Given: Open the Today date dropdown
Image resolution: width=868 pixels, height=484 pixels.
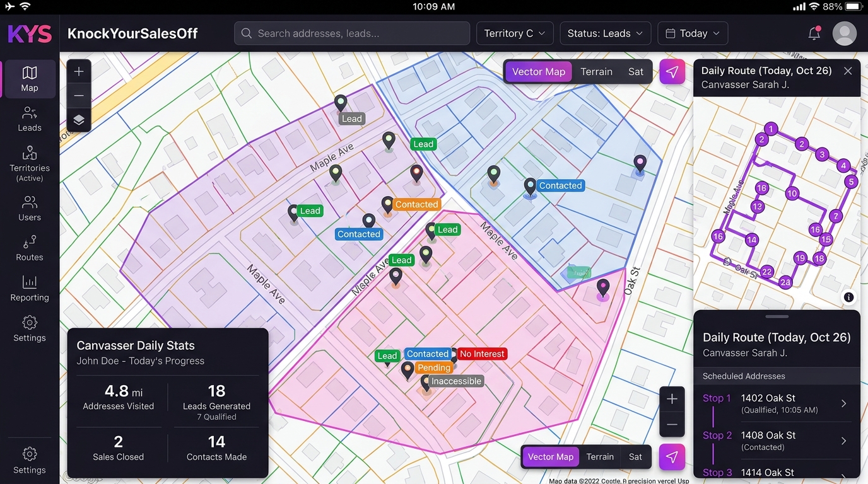Looking at the screenshot, I should click(693, 33).
